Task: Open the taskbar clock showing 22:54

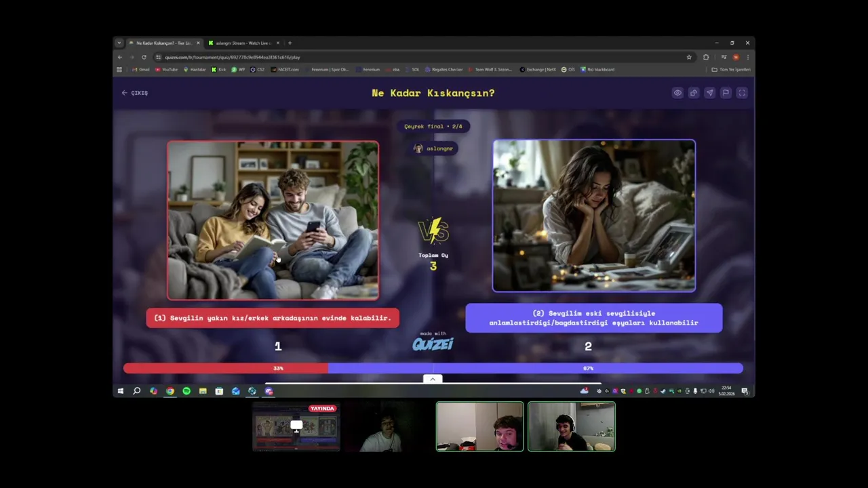Action: (726, 391)
